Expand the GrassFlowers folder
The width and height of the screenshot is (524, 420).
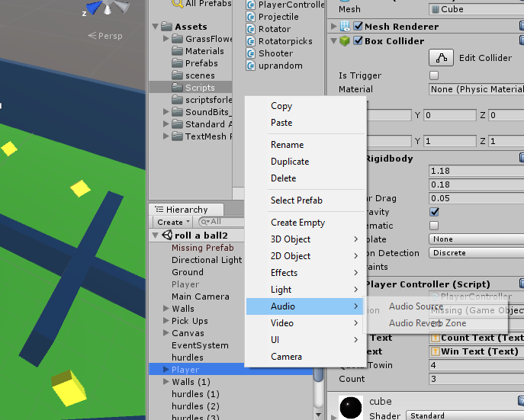pos(166,39)
